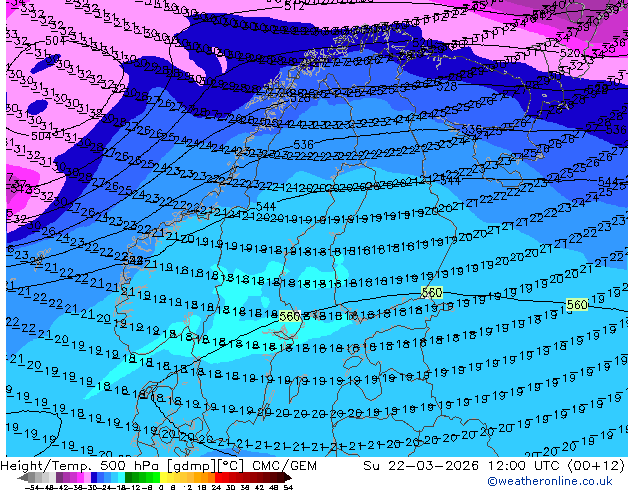This screenshot has width=634, height=490.
Task: Click the 'Height/Temp. 500 hPa' map title
Action: pyautogui.click(x=81, y=466)
